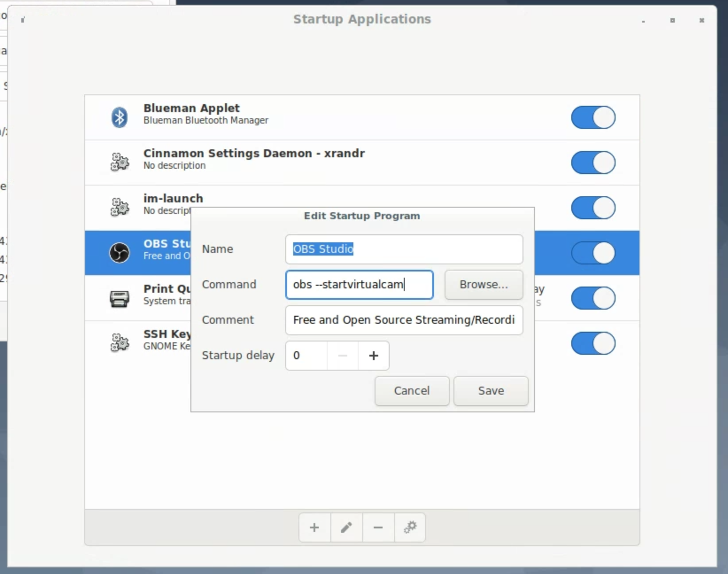Turn off the SSH Key Agent switch
This screenshot has width=728, height=574.
tap(592, 343)
